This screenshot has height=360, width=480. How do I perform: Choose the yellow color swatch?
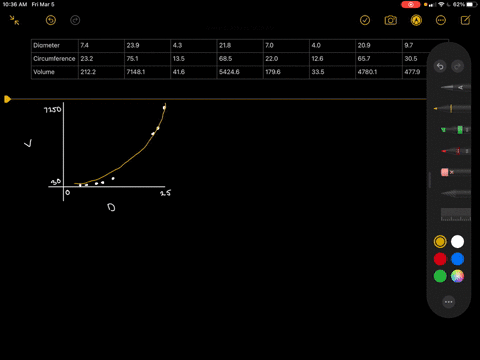tap(440, 242)
